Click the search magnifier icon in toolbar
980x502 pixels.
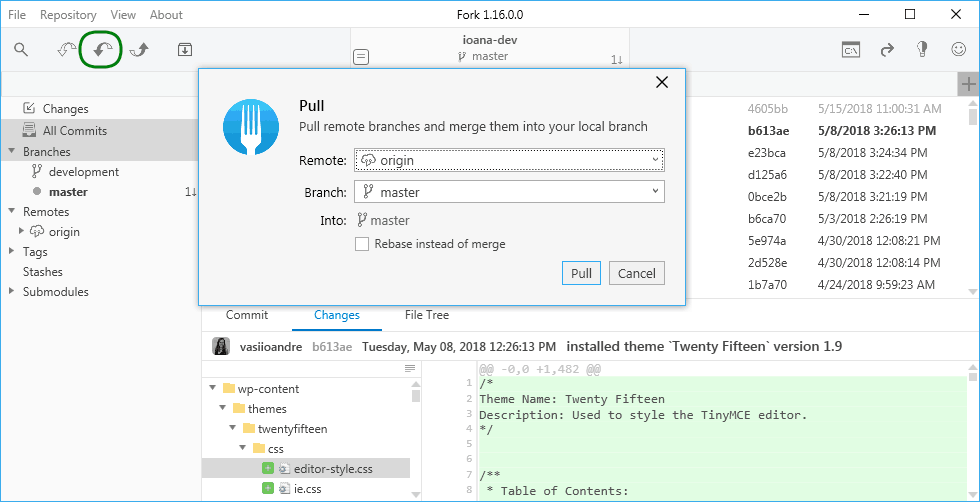coord(21,49)
